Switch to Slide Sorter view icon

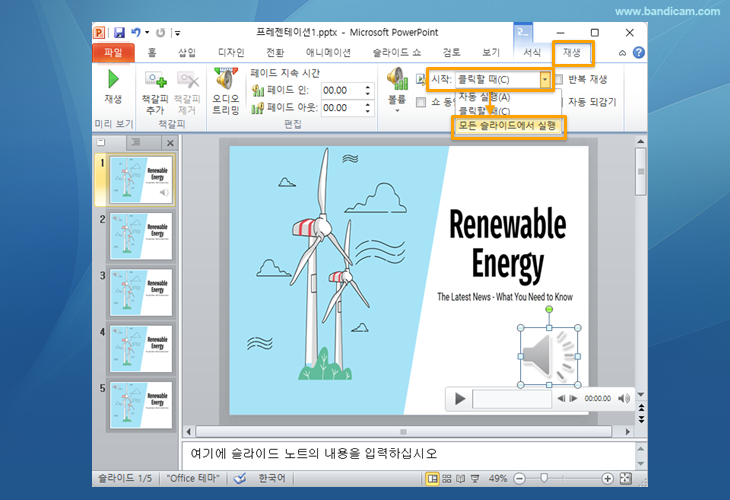[449, 480]
